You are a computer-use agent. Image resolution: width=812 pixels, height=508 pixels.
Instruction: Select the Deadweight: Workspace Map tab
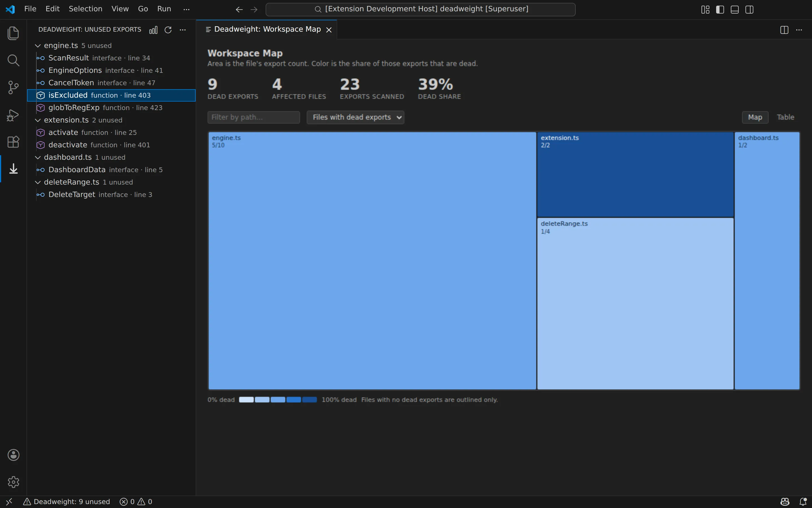(267, 30)
